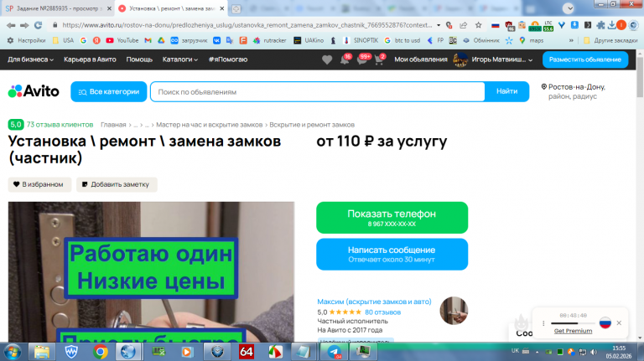Reload the page with the refresh icon
The height and width of the screenshot is (361, 644).
pos(39,25)
